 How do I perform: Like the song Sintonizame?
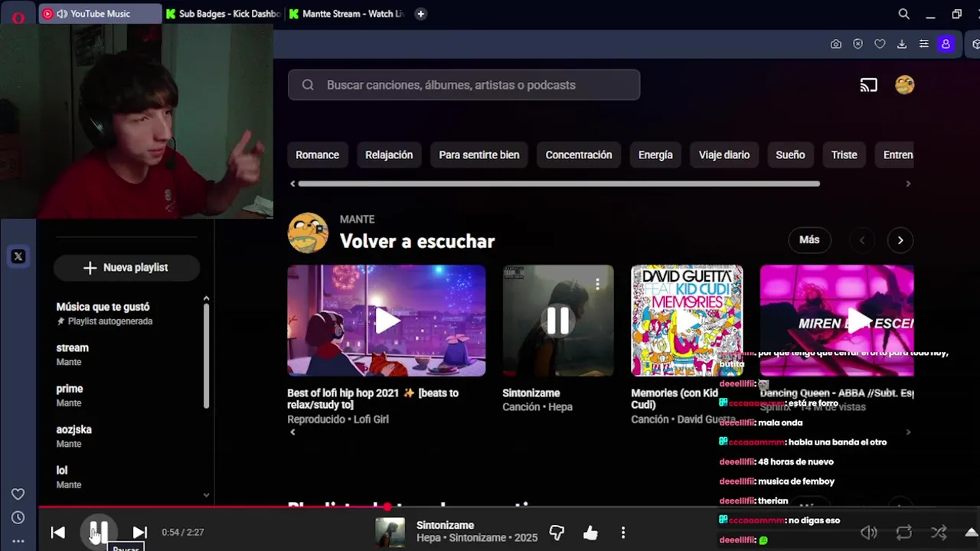[x=590, y=533]
